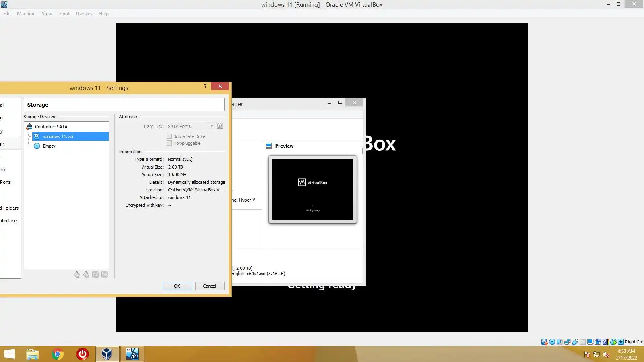Open the Hard Disk SATA Port dropdown
Image resolution: width=644 pixels, height=362 pixels.
click(x=190, y=126)
